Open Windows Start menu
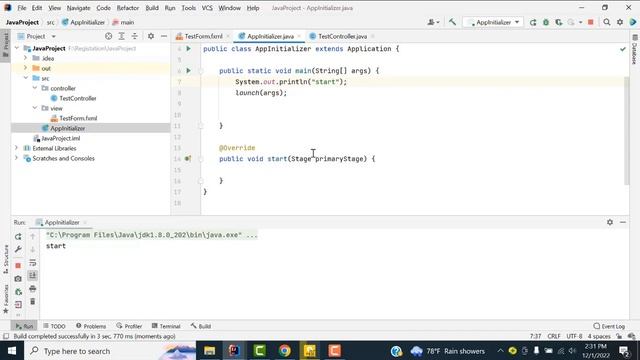The height and width of the screenshot is (360, 640). pyautogui.click(x=12, y=351)
